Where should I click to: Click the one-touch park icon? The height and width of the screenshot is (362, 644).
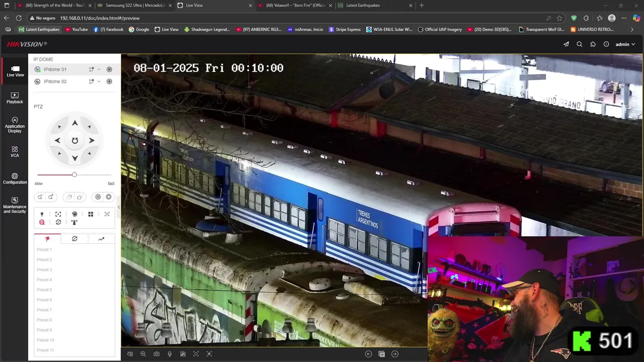coord(74,222)
